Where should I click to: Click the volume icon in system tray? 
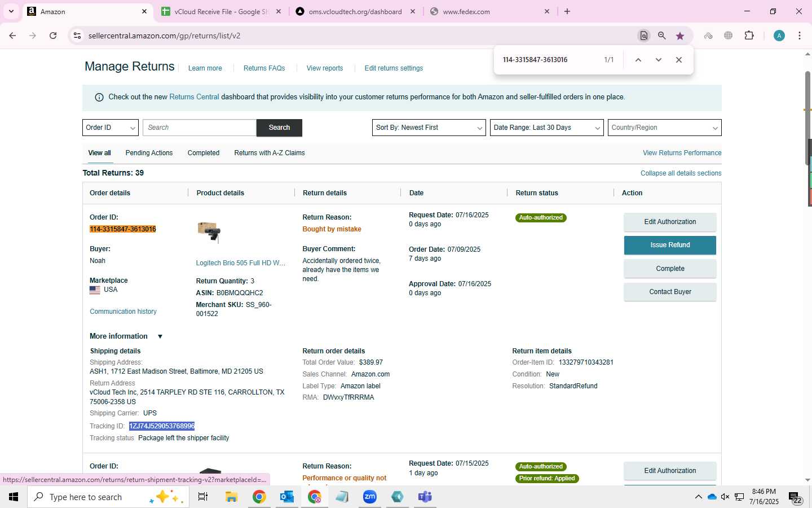(725, 497)
